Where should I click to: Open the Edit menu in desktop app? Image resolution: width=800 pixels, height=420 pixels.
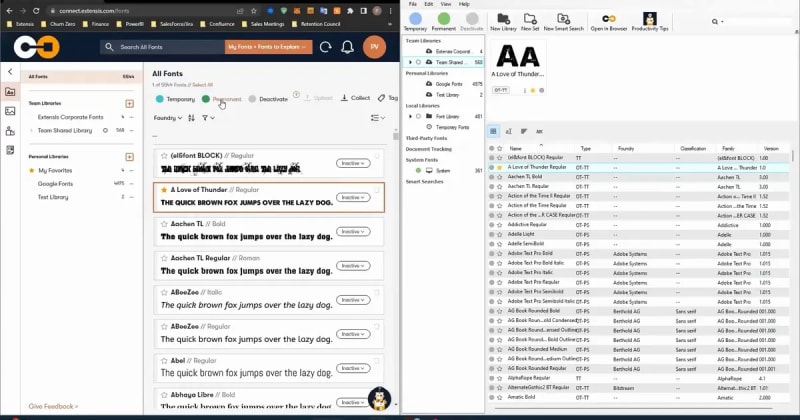tap(429, 4)
